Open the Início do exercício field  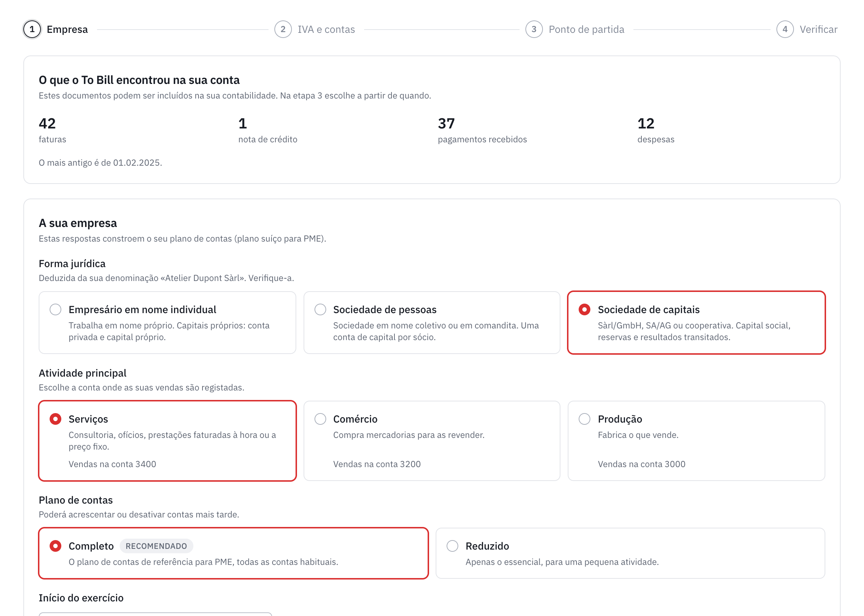click(x=155, y=614)
